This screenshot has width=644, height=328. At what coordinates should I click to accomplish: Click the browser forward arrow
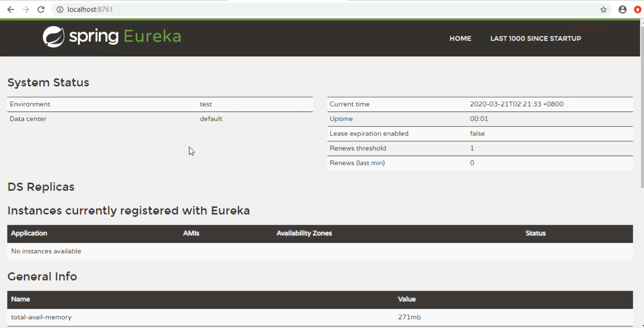[x=26, y=9]
